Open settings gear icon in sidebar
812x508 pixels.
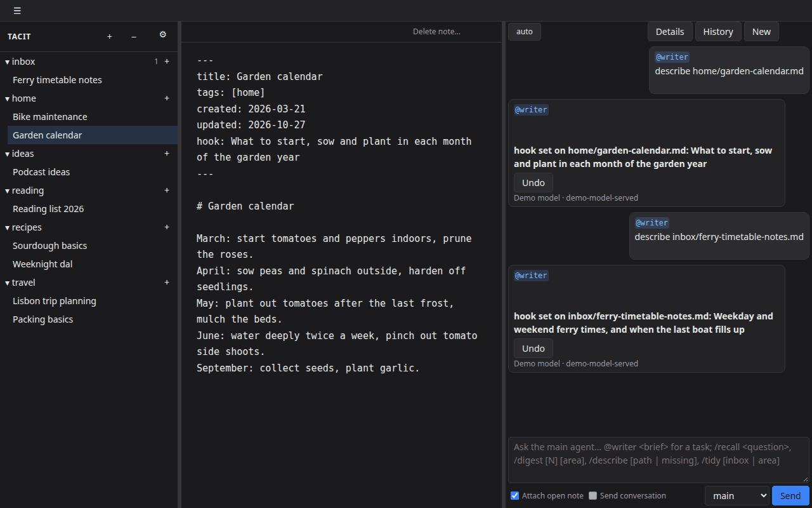click(163, 35)
